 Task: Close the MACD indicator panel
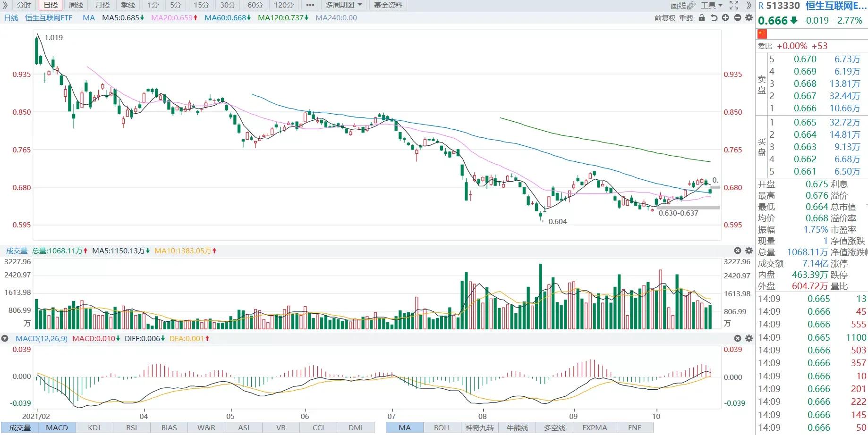pyautogui.click(x=738, y=338)
